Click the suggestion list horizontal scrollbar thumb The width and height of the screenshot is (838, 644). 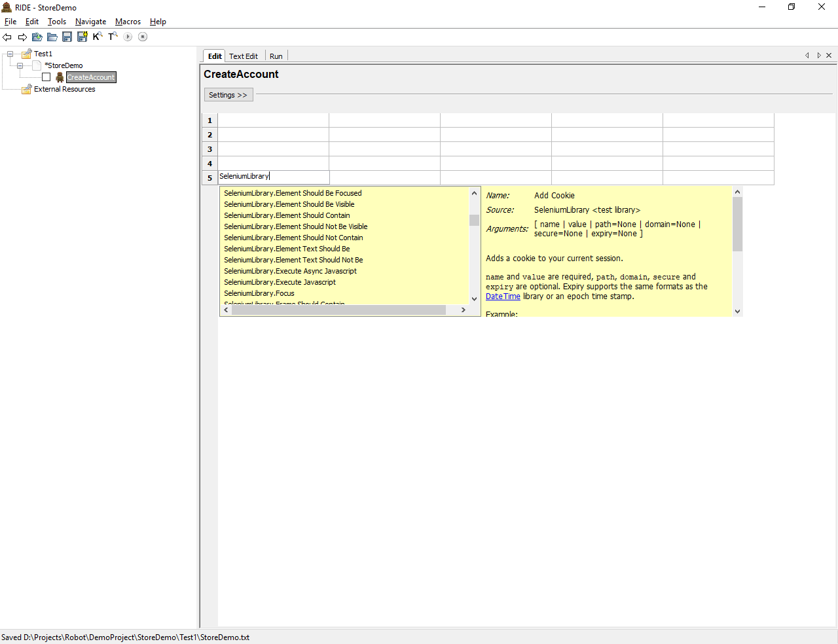338,310
